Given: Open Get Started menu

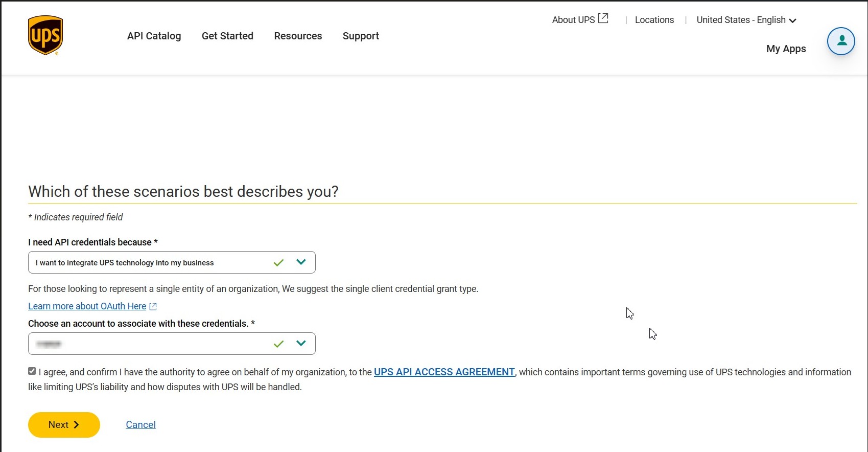Looking at the screenshot, I should pos(227,36).
